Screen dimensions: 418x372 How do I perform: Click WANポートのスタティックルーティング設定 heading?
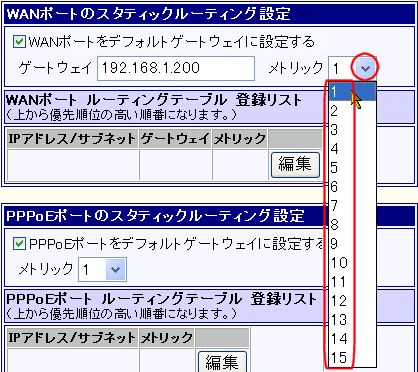point(149,15)
